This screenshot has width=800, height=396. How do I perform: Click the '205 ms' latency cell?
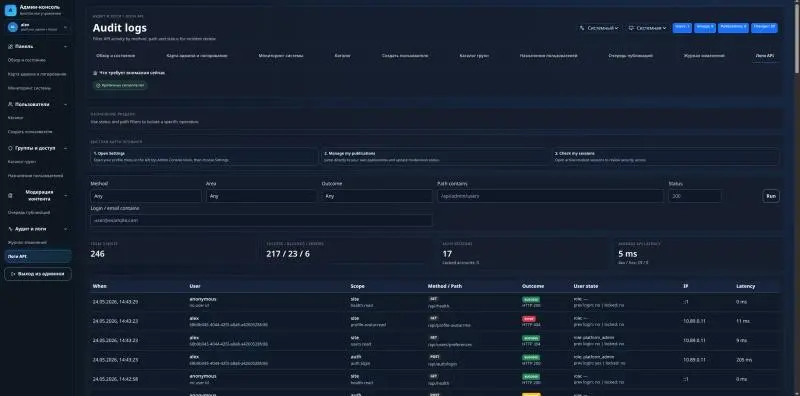(743, 360)
